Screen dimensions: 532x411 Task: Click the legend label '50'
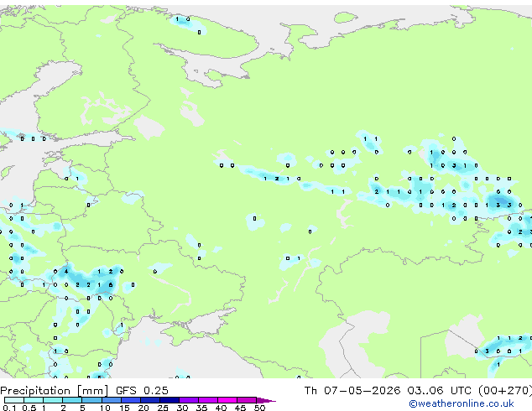(x=260, y=408)
